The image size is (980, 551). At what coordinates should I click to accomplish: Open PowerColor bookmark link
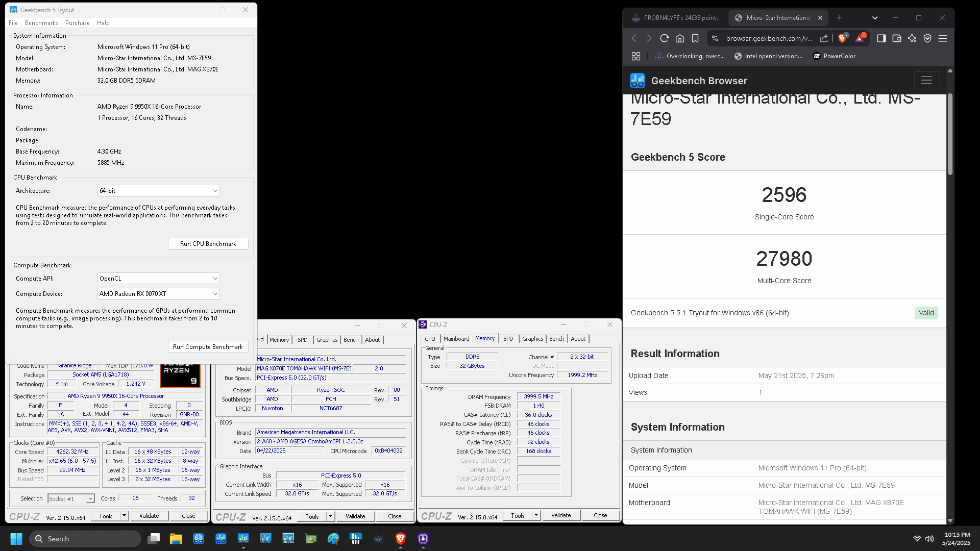pyautogui.click(x=834, y=56)
